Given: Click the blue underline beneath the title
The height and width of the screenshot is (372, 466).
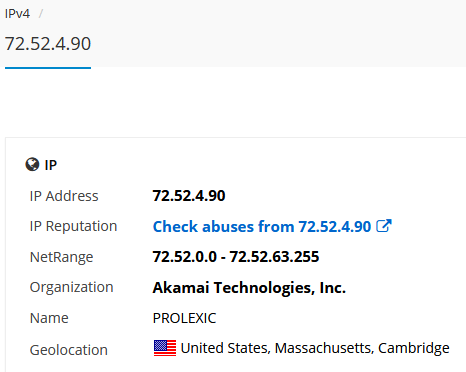Looking at the screenshot, I should coord(48,68).
